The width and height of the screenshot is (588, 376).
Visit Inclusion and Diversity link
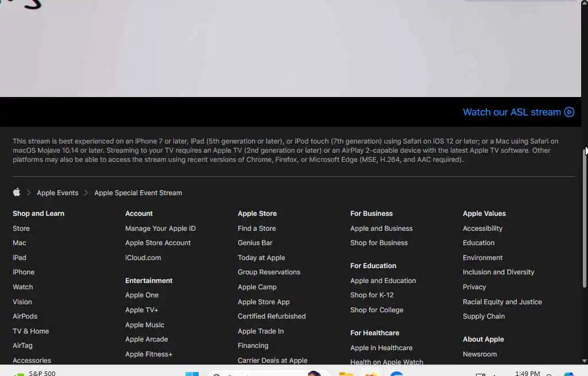(498, 272)
